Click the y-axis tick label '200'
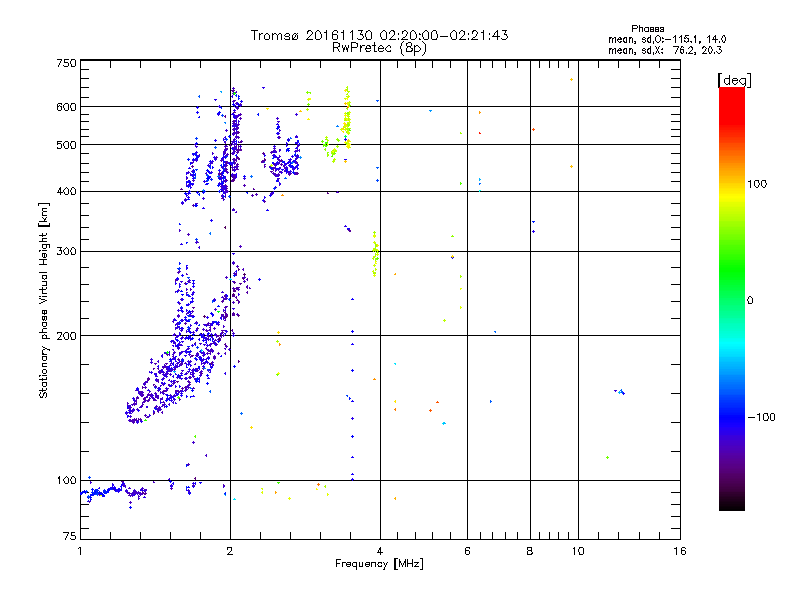 pos(66,336)
